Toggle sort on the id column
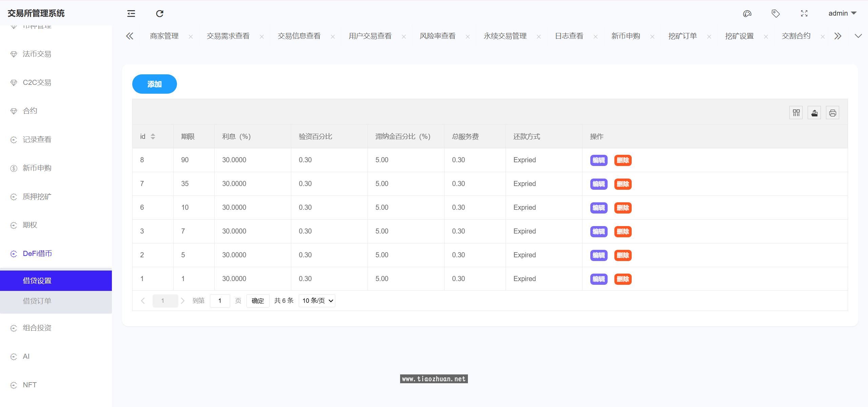The height and width of the screenshot is (407, 868). 153,136
